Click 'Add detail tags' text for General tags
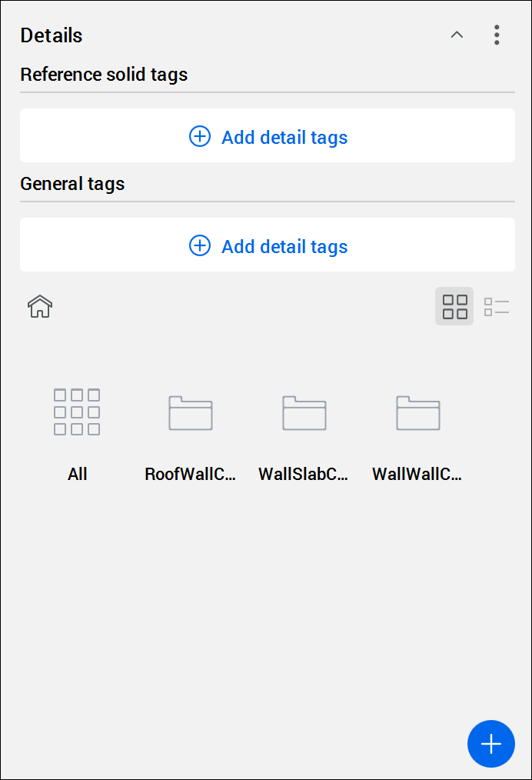Viewport: 532px width, 780px height. pyautogui.click(x=284, y=247)
